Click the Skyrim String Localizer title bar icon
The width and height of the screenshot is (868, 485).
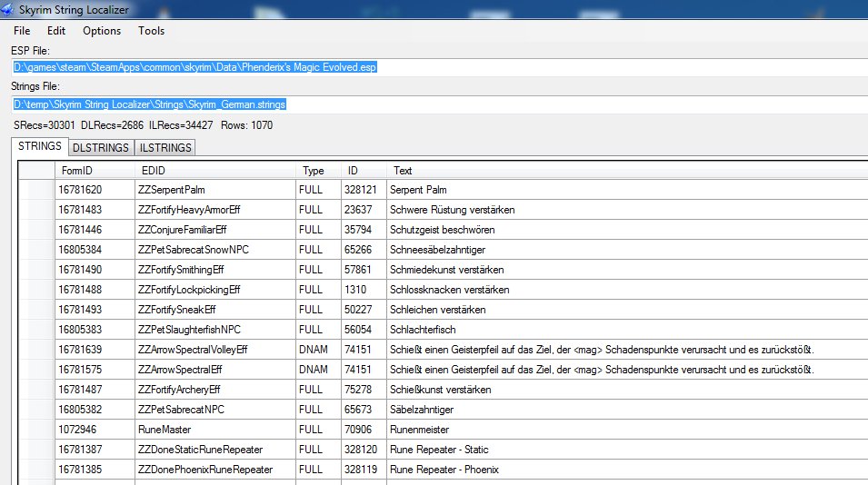click(x=11, y=8)
